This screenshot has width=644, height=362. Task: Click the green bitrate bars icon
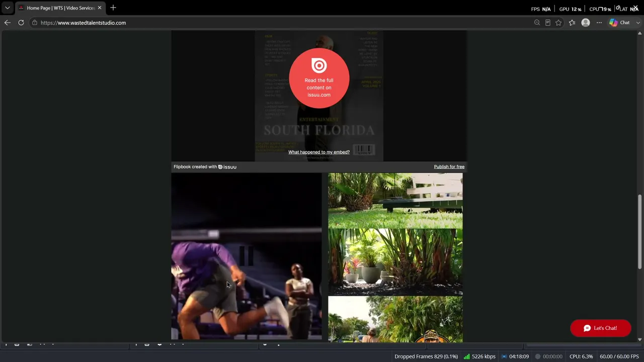pyautogui.click(x=467, y=356)
